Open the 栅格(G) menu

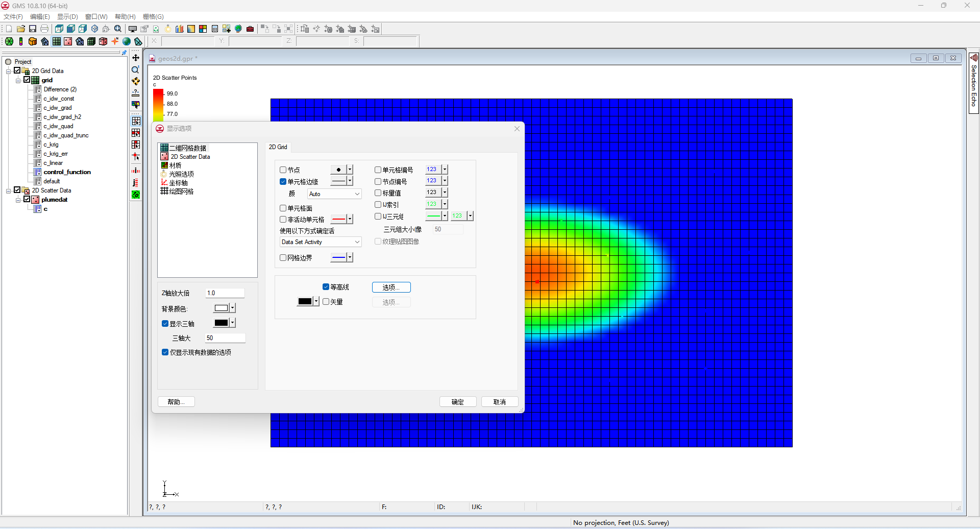click(153, 17)
